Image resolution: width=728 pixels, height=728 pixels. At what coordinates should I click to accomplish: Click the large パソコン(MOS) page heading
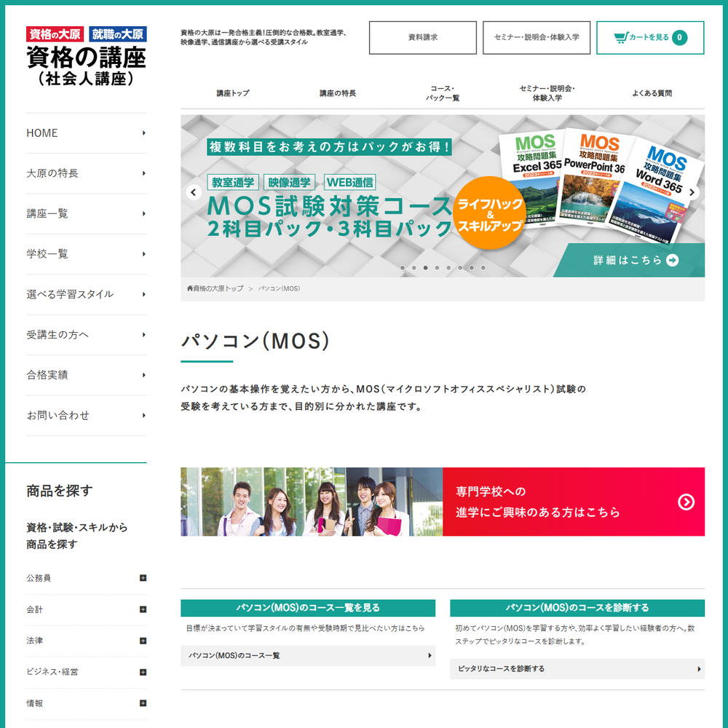[x=256, y=341]
